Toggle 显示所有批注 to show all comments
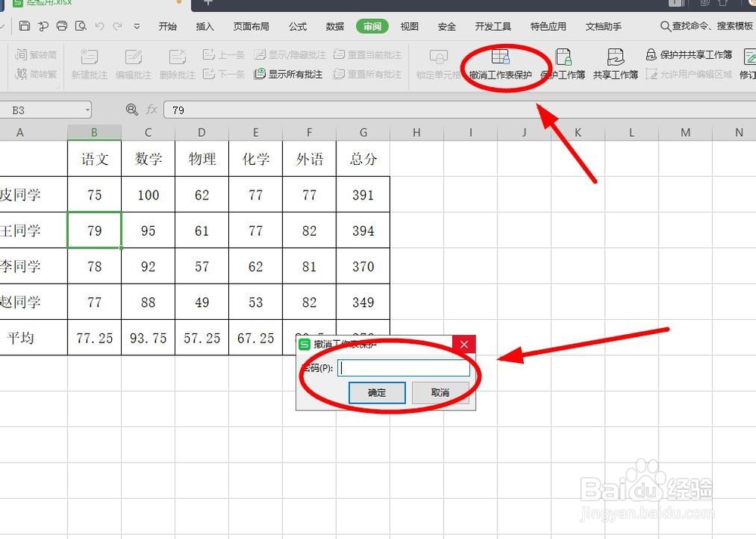 tap(288, 74)
